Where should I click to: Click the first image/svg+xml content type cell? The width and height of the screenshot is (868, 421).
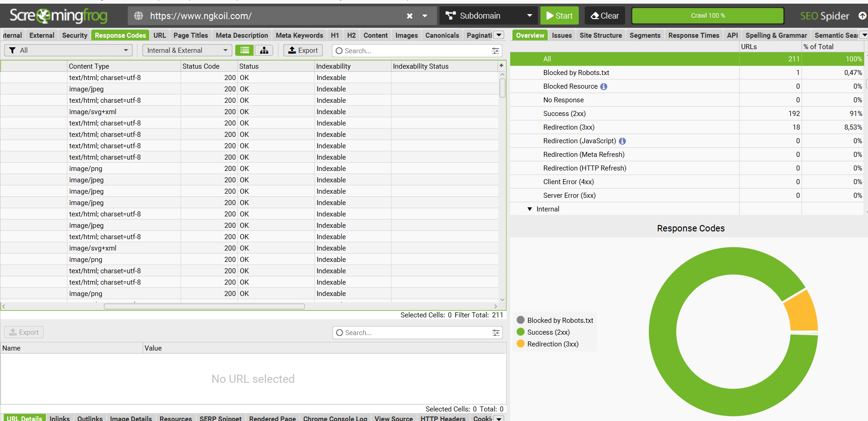pyautogui.click(x=124, y=112)
